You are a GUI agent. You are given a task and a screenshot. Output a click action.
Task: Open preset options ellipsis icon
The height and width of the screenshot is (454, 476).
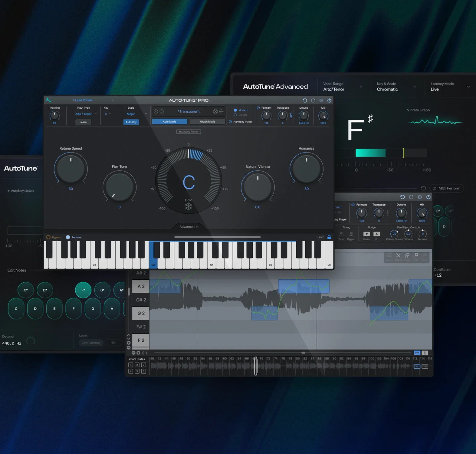(x=221, y=111)
